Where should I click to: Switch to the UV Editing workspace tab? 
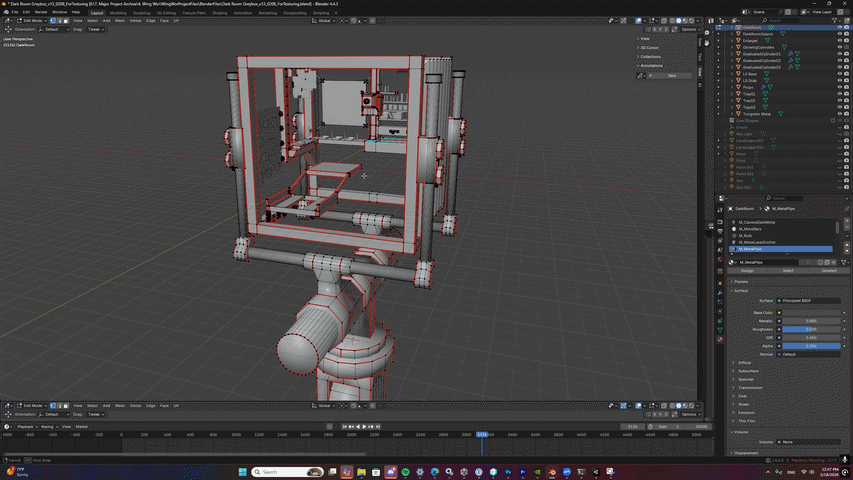(166, 13)
